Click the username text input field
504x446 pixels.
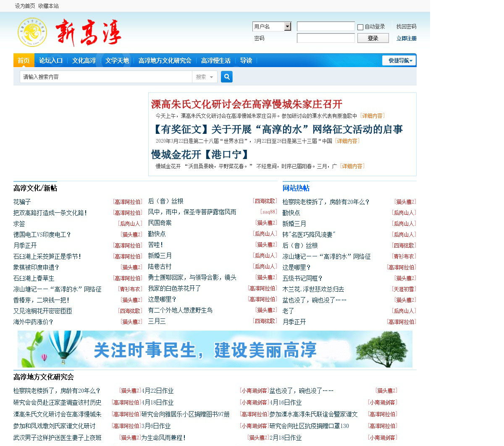[325, 26]
